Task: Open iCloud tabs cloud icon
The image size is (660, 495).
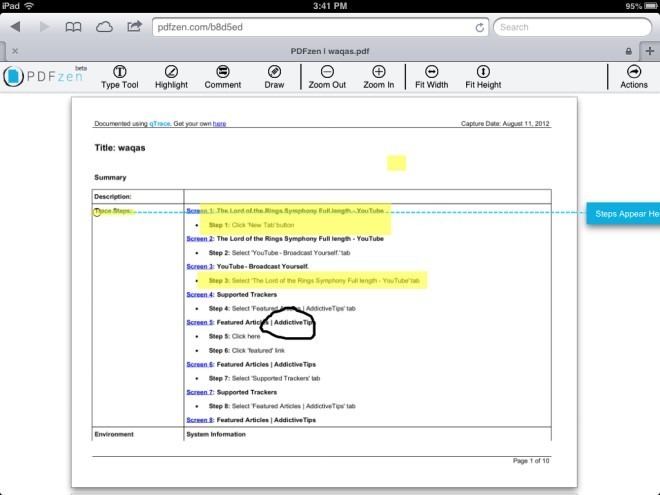Action: [x=104, y=27]
